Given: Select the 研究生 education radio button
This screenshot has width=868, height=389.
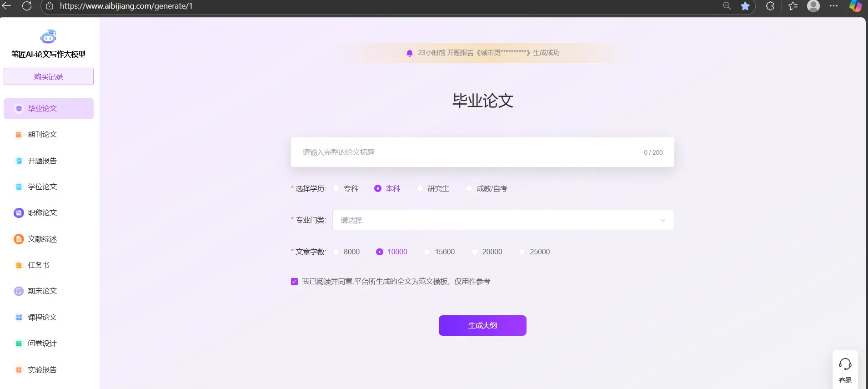Looking at the screenshot, I should [420, 188].
